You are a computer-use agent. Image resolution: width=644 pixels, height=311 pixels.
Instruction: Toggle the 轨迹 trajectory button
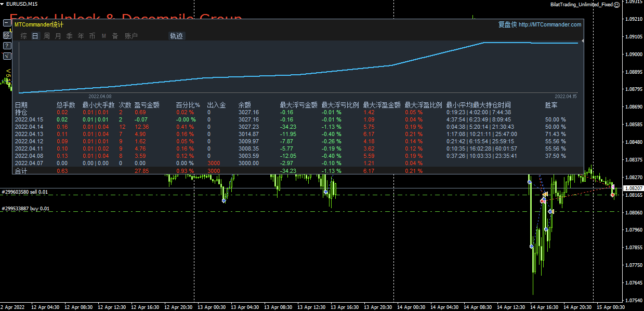(177, 36)
